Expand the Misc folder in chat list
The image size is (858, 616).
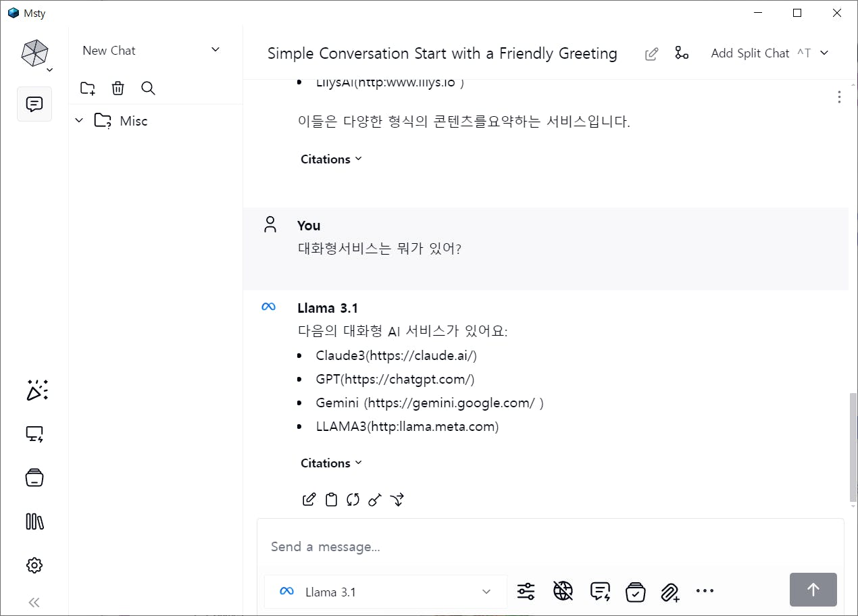[x=79, y=121]
